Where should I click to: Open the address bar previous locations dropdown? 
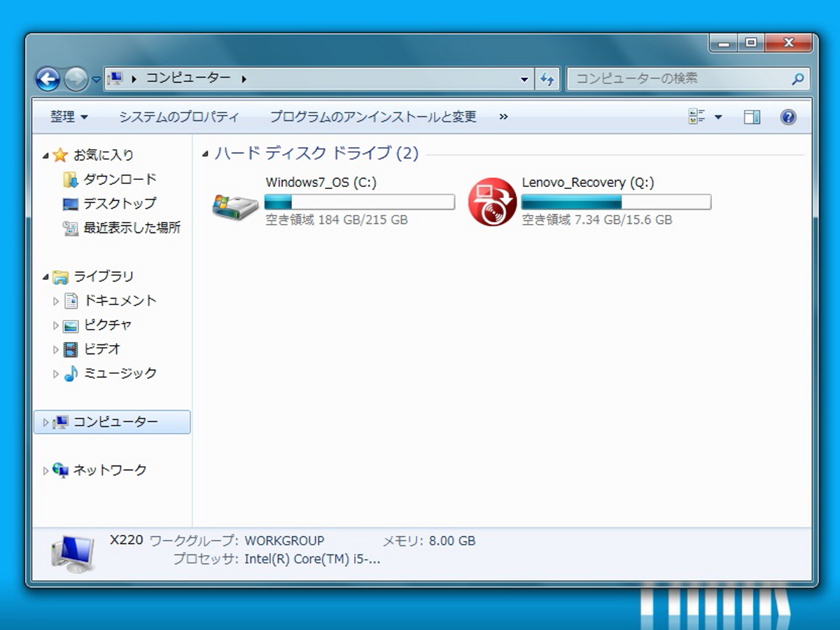pyautogui.click(x=524, y=79)
